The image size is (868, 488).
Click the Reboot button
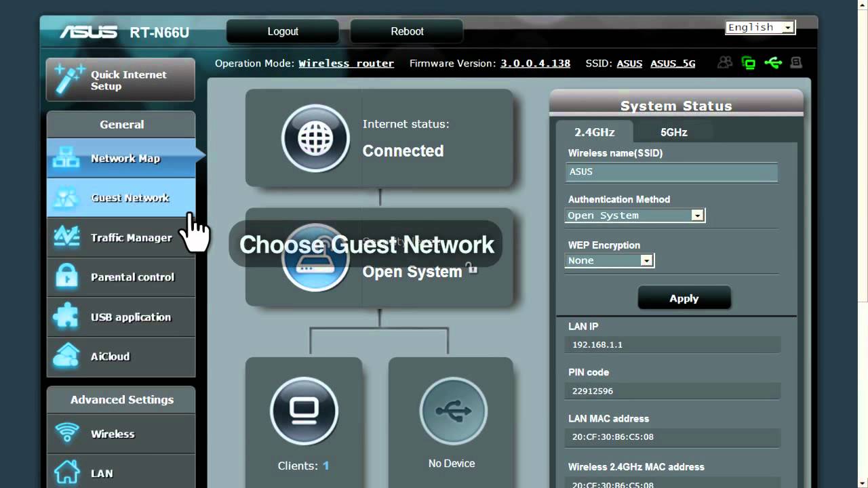click(x=407, y=31)
